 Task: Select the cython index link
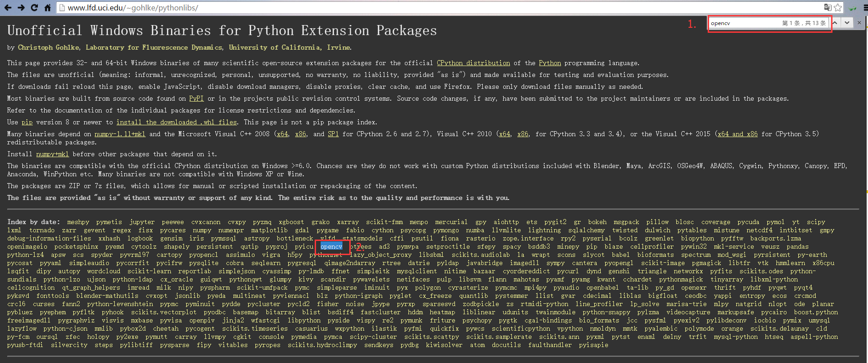[x=383, y=230]
